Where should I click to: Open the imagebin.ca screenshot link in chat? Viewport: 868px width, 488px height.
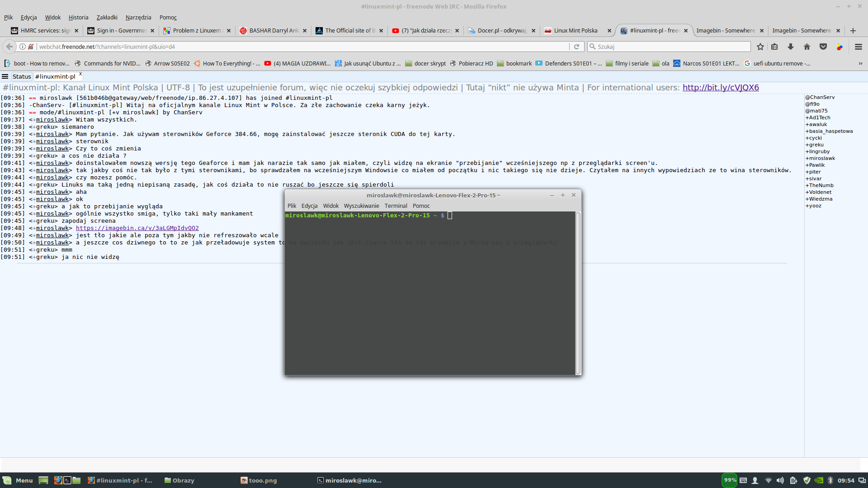pos(137,228)
